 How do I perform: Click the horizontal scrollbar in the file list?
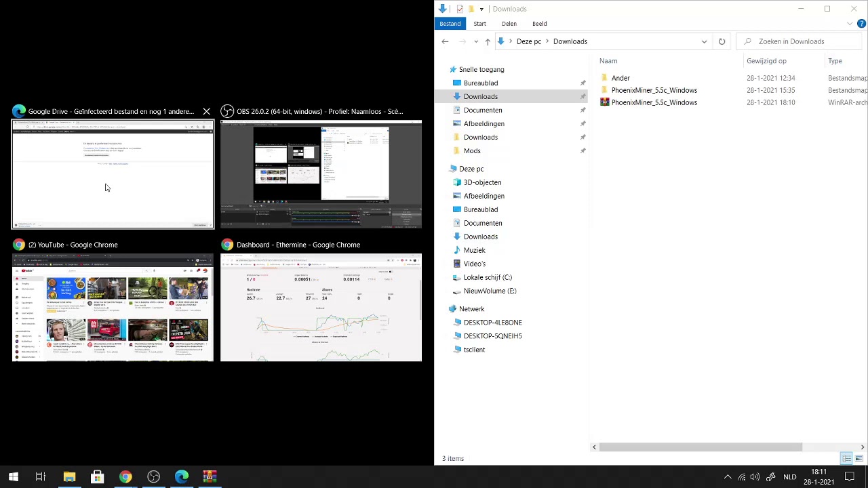tap(701, 447)
